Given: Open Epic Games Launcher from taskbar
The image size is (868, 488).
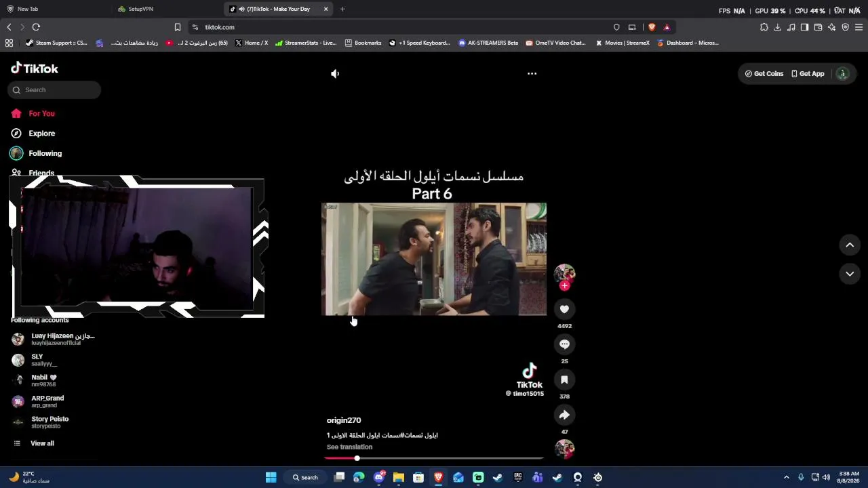Looking at the screenshot, I should [518, 477].
